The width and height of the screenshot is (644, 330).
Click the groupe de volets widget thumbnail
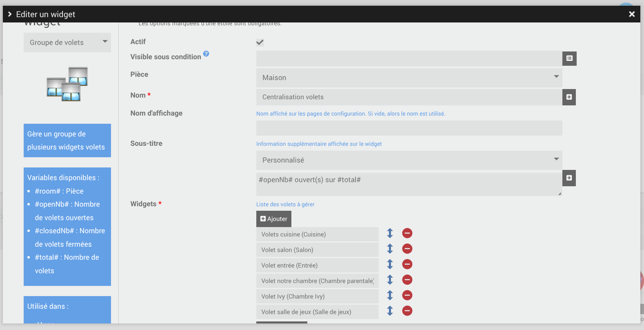[67, 84]
